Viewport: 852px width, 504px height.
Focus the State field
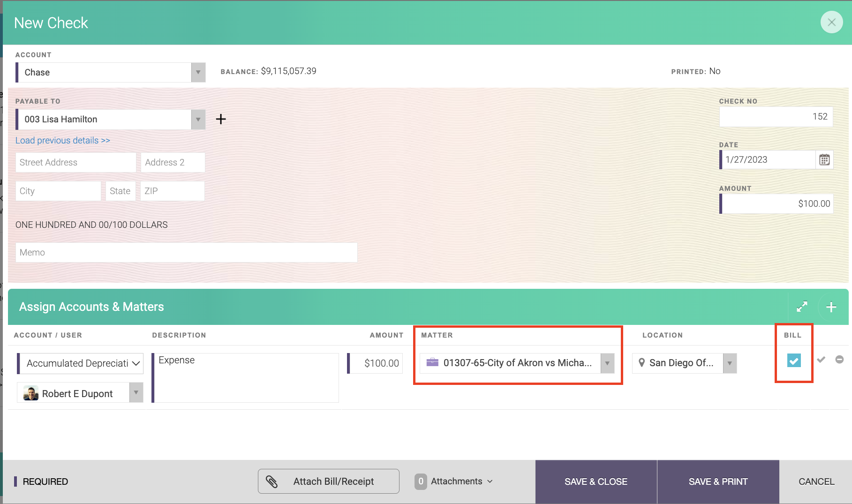tap(121, 191)
